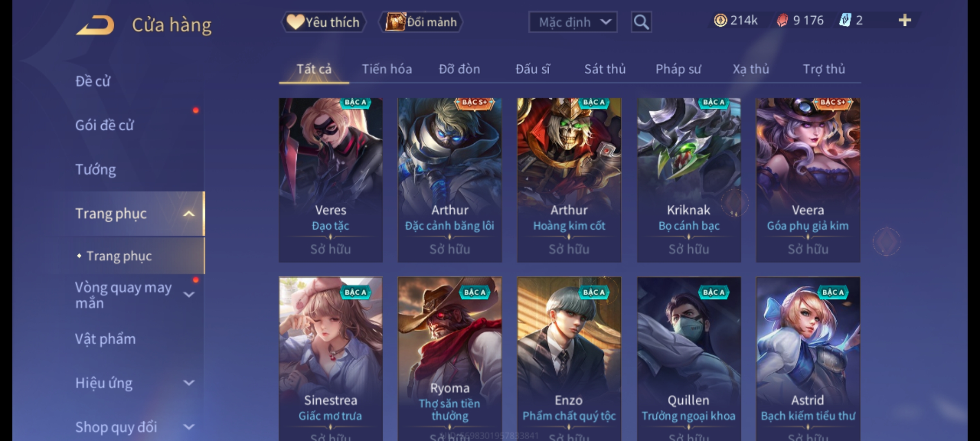980x441 pixels.
Task: Select the Tiến hóa tab
Action: coord(387,69)
